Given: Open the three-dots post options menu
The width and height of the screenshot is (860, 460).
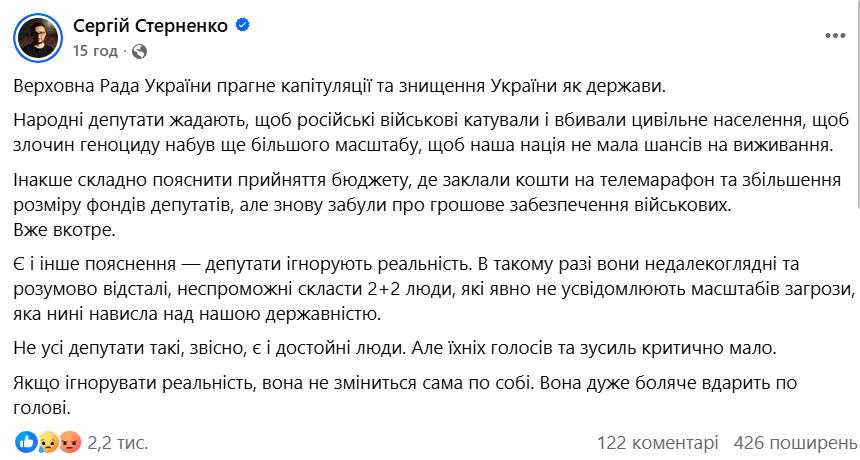Looking at the screenshot, I should click(834, 34).
